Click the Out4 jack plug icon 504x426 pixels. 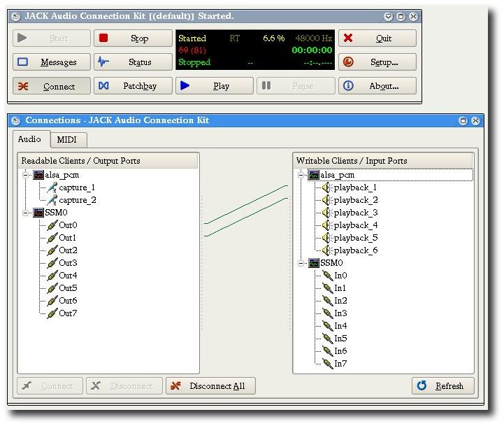[52, 276]
